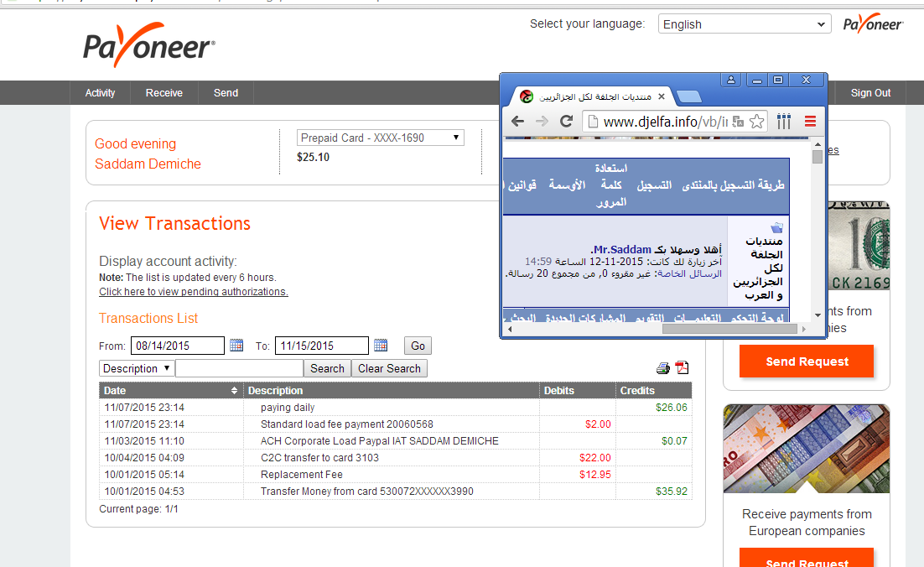Screen dimensions: 924x567
Task: Click the Search button
Action: (x=327, y=368)
